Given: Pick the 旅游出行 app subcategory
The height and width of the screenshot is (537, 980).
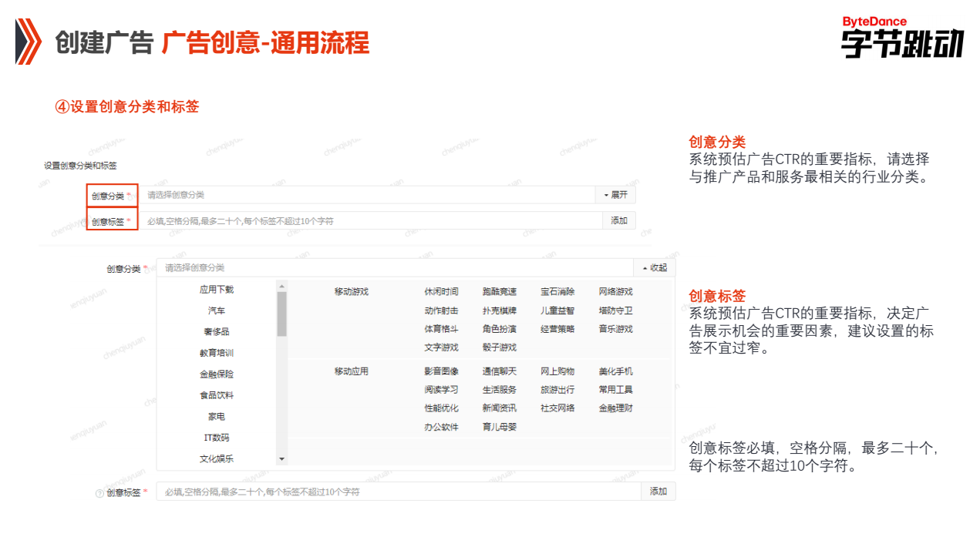Looking at the screenshot, I should (557, 390).
